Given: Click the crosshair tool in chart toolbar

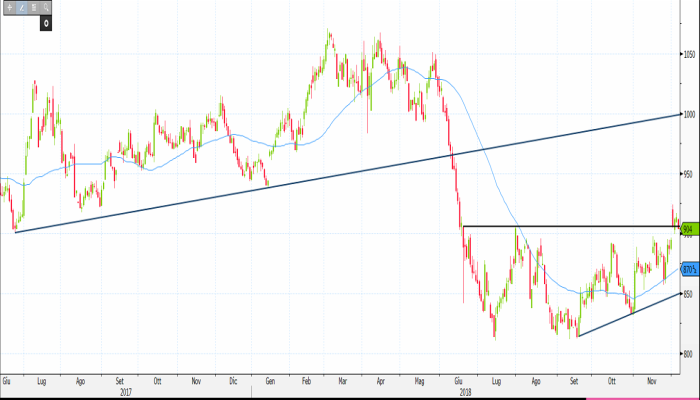Looking at the screenshot, I should pos(11,7).
